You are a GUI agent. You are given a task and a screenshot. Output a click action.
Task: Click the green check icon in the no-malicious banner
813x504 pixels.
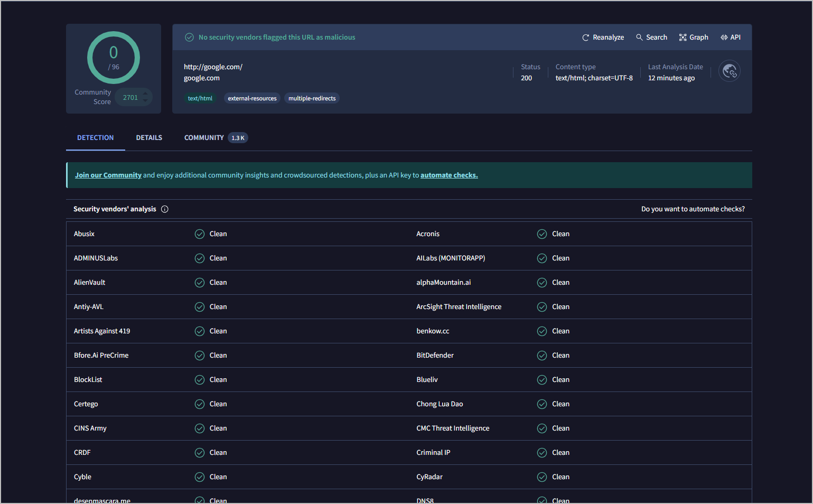click(x=189, y=38)
